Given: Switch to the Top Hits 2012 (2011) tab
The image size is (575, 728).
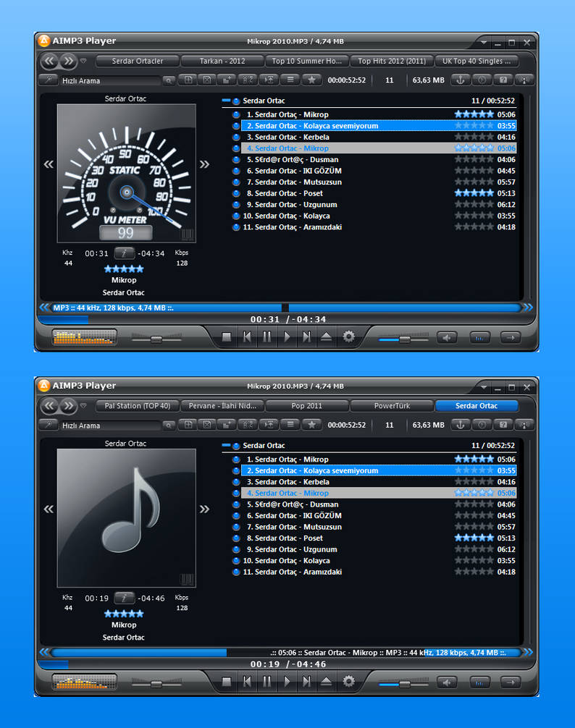Looking at the screenshot, I should 392,62.
